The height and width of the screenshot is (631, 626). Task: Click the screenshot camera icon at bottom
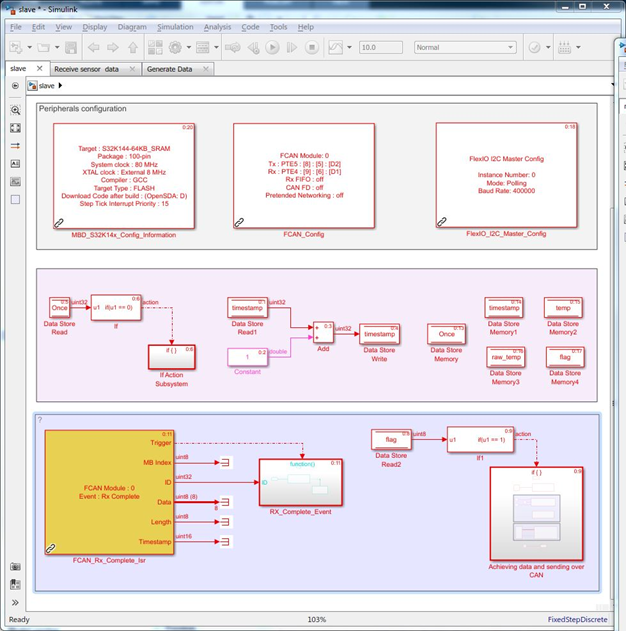[15, 567]
